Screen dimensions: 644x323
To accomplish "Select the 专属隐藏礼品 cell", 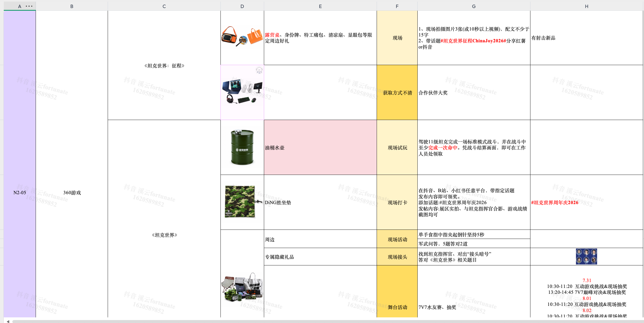I will click(x=320, y=257).
